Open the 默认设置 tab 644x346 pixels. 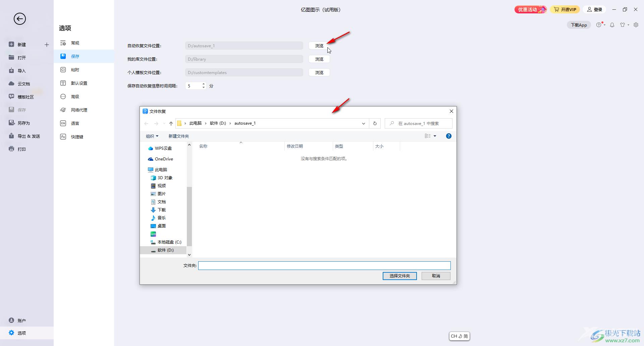84,83
